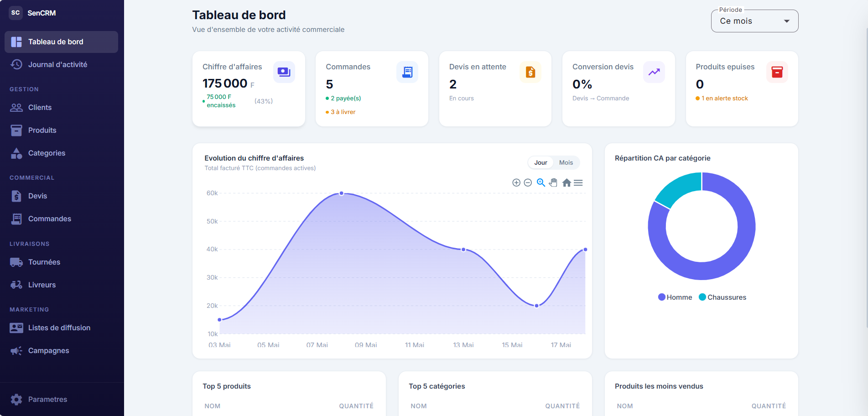Image resolution: width=868 pixels, height=416 pixels.
Task: Toggle Homme series in donut legend
Action: pos(675,297)
